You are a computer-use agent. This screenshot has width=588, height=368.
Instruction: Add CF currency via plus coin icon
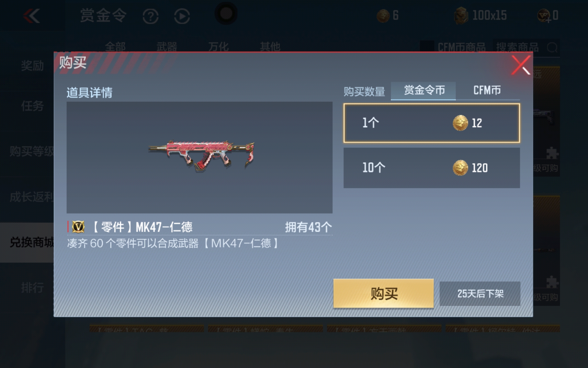(x=544, y=16)
